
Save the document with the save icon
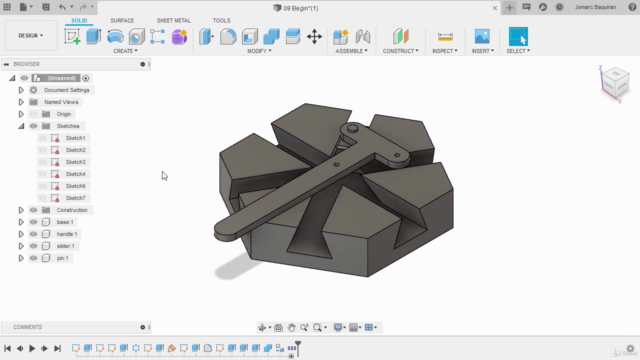click(x=46, y=7)
